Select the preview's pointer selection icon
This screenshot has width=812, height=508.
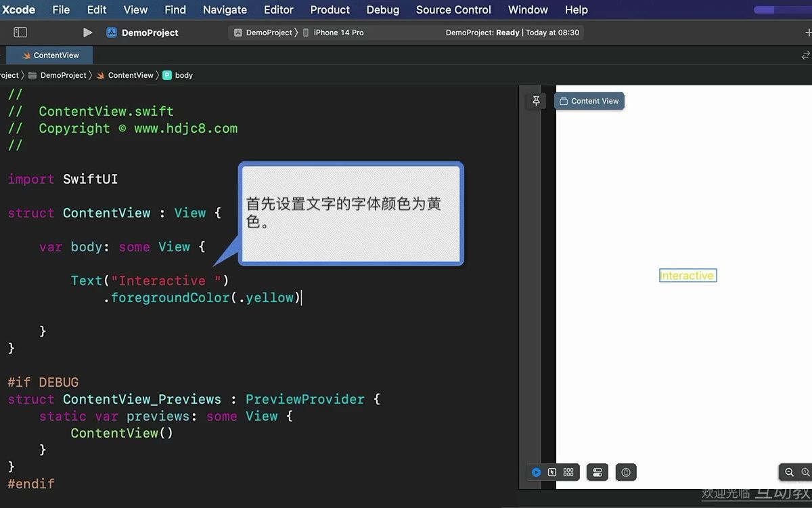coord(553,472)
